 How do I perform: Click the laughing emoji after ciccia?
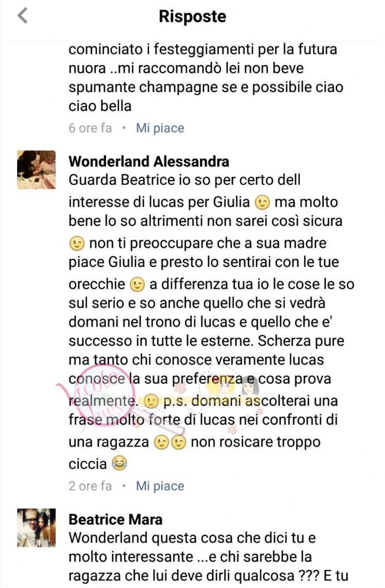(x=120, y=463)
